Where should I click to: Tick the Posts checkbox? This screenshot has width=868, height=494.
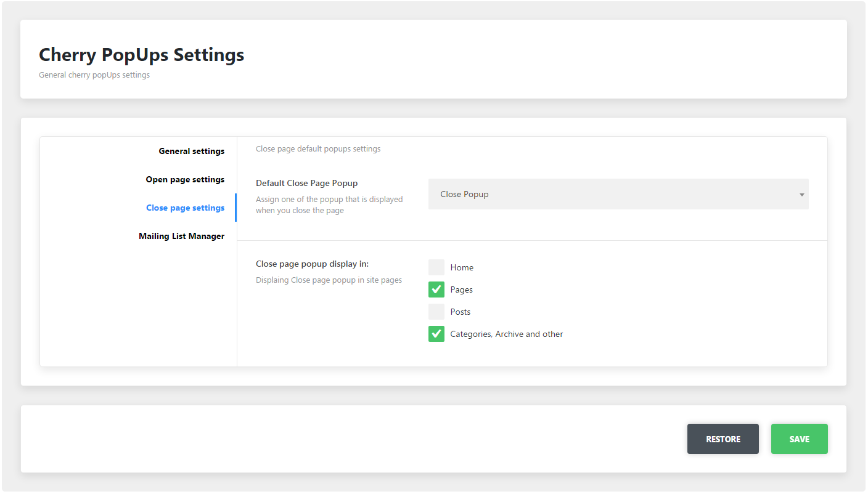[x=436, y=312]
